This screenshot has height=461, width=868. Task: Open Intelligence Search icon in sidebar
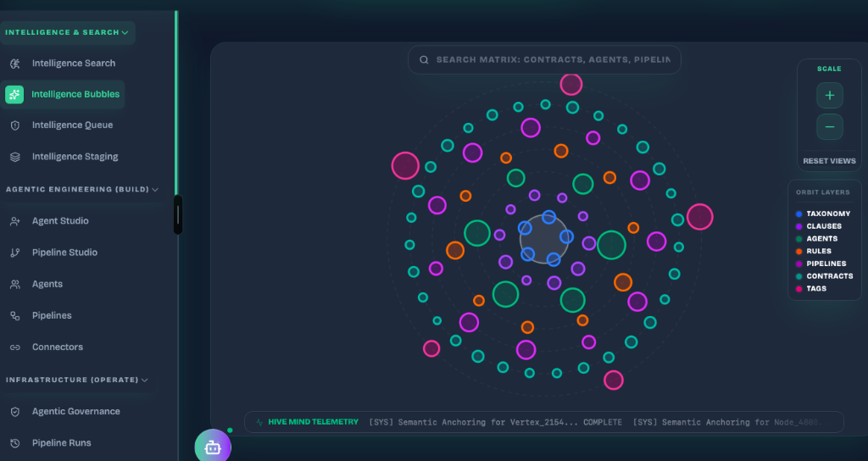(15, 64)
